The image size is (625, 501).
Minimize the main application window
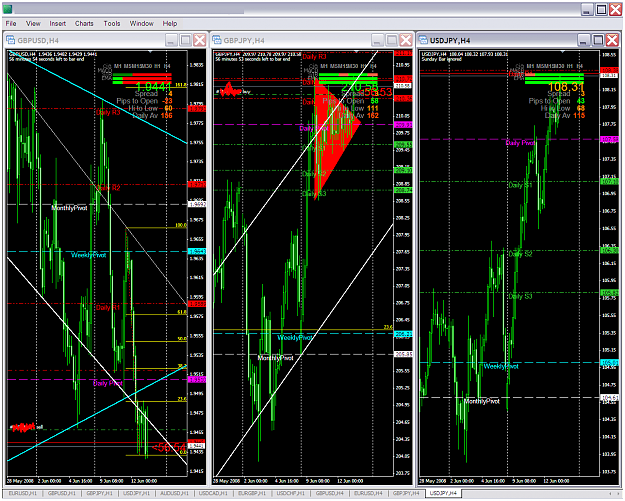(587, 10)
